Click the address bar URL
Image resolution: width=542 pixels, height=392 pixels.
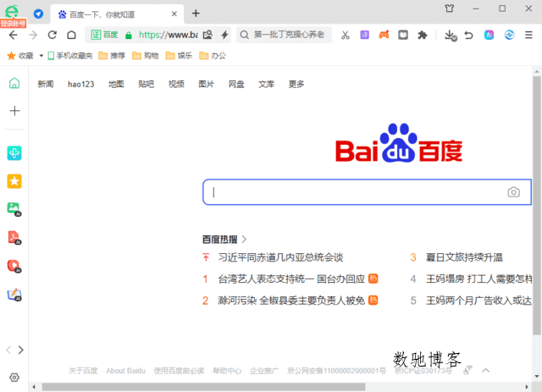[169, 35]
